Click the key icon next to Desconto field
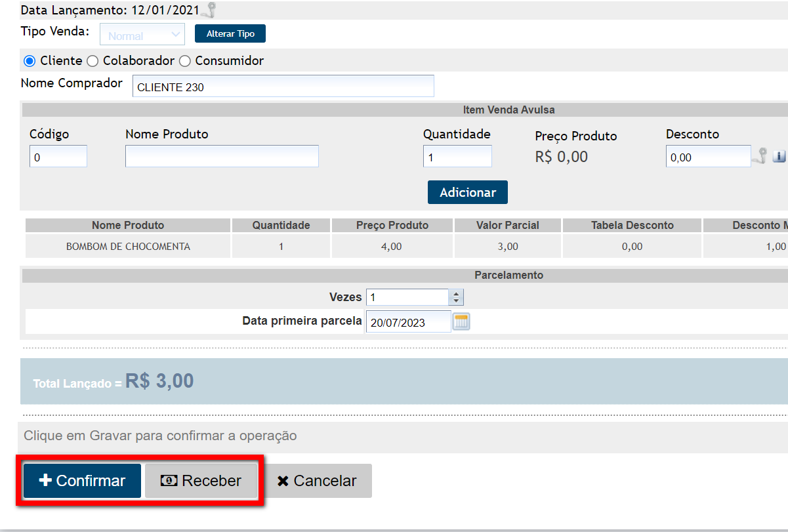Viewport: 788px width, 532px height. [761, 157]
